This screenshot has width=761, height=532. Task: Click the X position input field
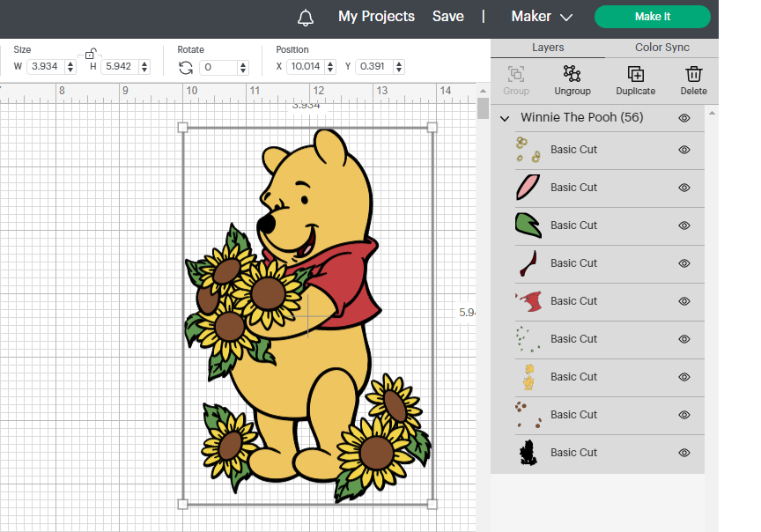[307, 67]
